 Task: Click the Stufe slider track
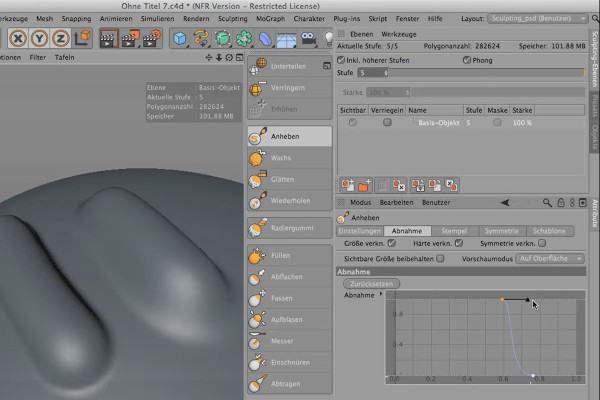click(487, 73)
